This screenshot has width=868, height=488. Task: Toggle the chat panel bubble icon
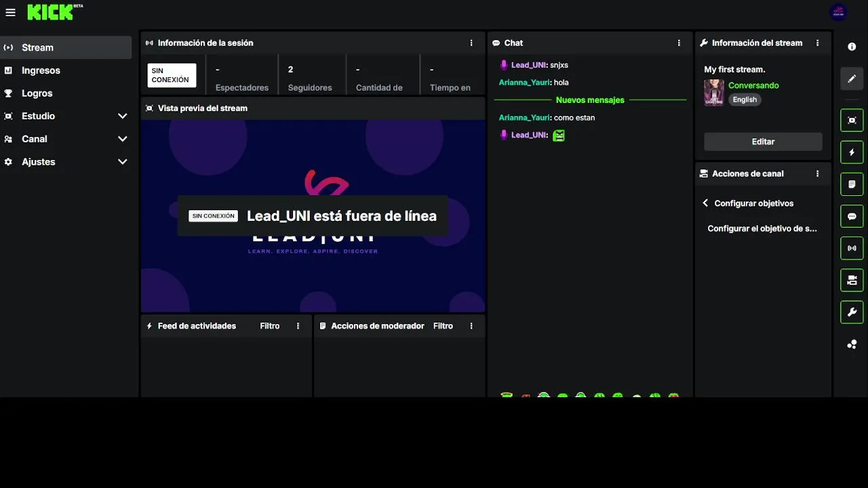852,216
